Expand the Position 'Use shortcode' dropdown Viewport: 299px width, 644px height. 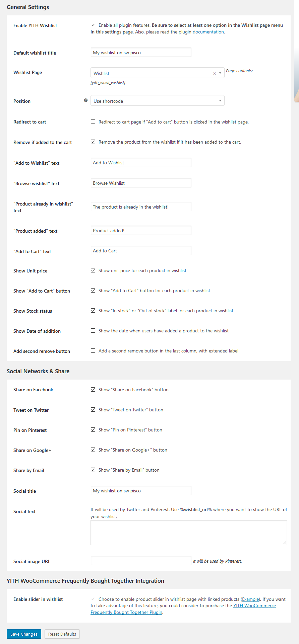[157, 101]
